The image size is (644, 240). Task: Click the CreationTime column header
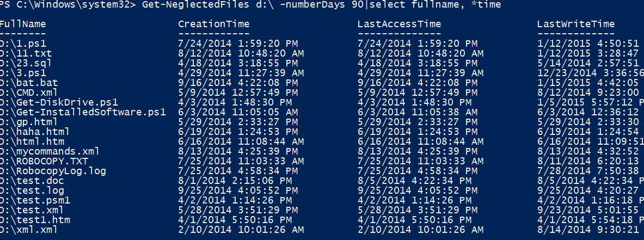coord(214,24)
